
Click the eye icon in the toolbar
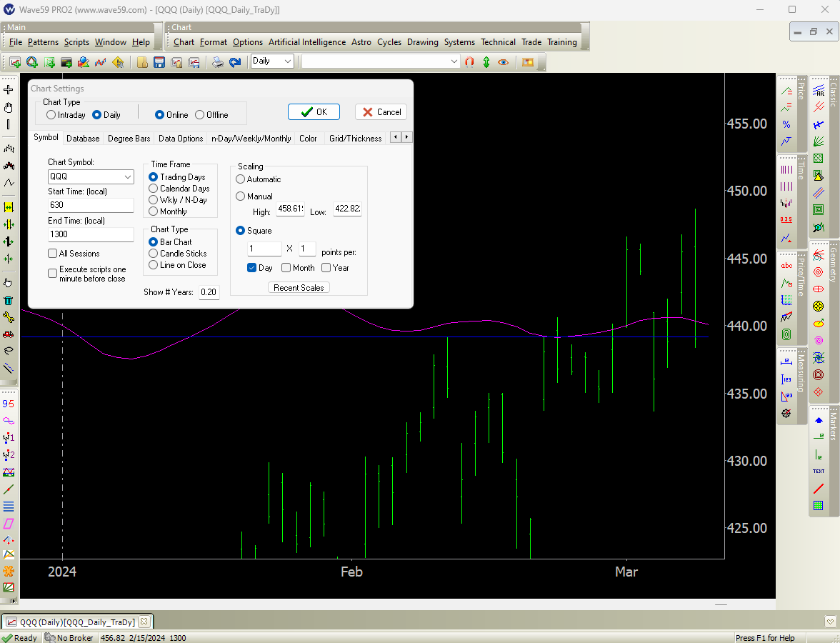coord(503,62)
